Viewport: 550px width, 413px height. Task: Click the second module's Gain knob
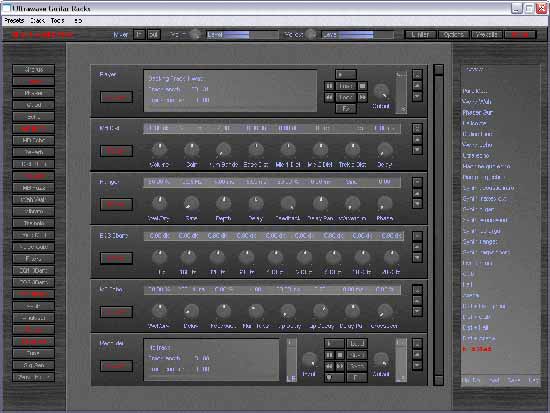[x=192, y=150]
